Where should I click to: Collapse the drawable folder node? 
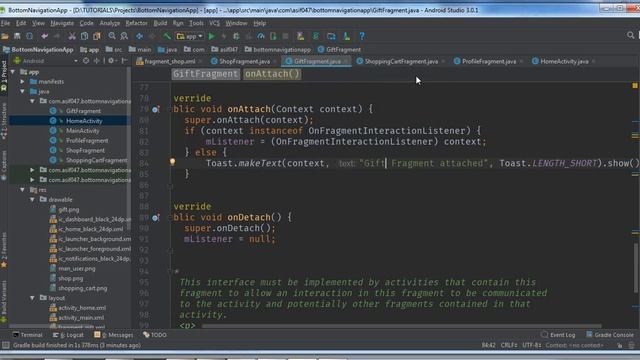(33, 200)
